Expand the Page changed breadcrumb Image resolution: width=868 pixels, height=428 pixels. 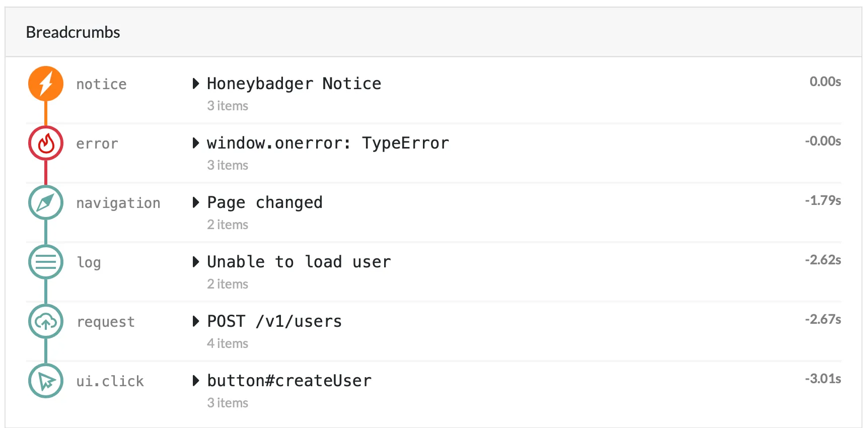point(264,202)
